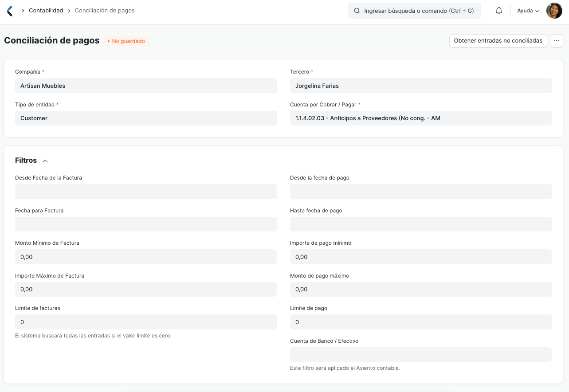This screenshot has width=569, height=392.
Task: Click the first breadcrumb separator arrow
Action: click(23, 11)
